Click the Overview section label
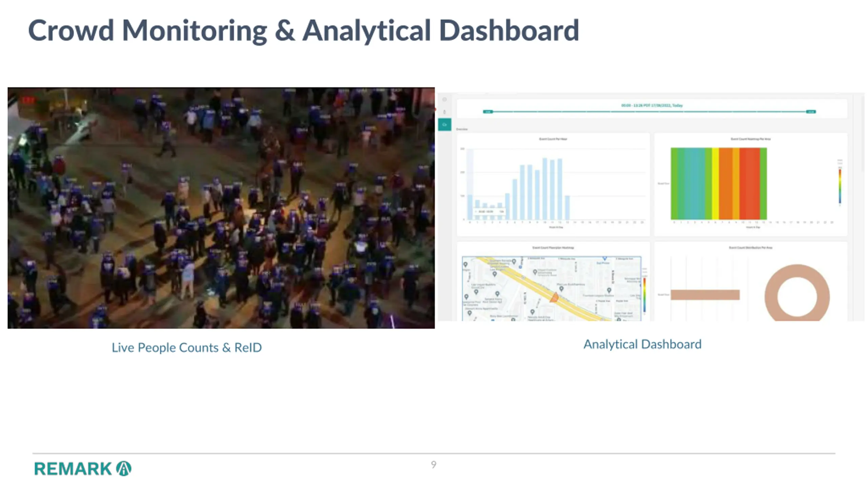This screenshot has height=488, width=868. (x=462, y=129)
